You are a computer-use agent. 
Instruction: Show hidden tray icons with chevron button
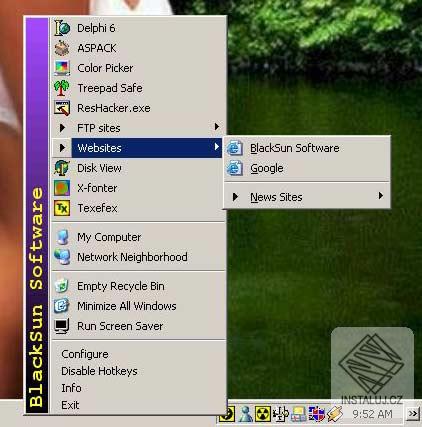[x=413, y=414]
